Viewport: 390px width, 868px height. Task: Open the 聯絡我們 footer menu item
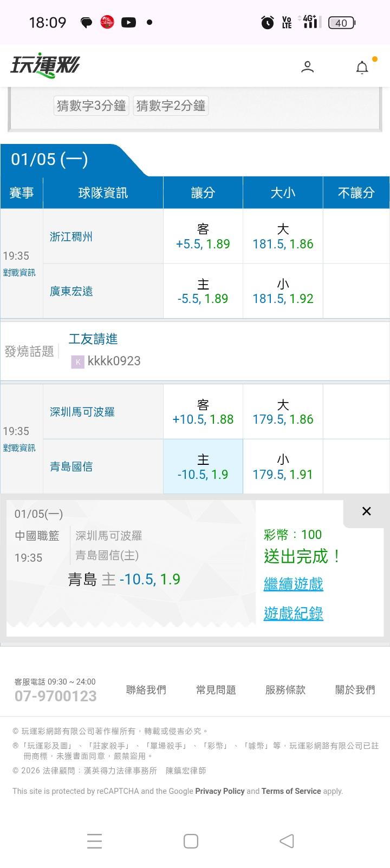146,689
